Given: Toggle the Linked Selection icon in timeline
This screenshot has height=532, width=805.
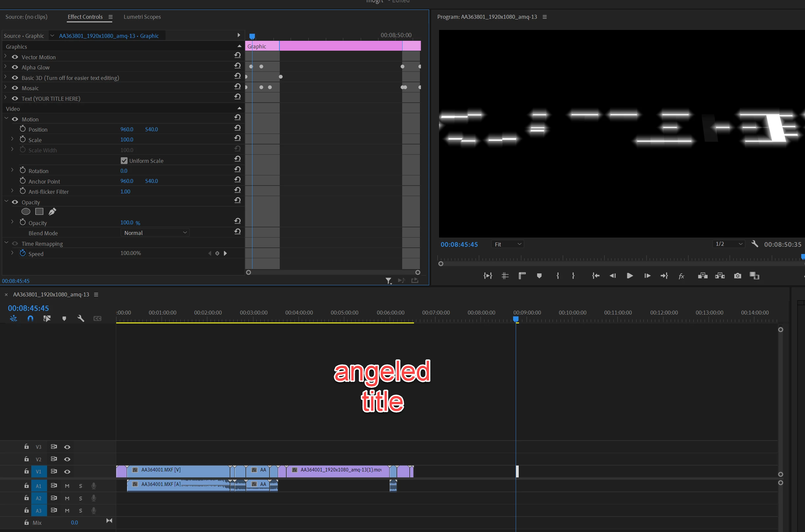Looking at the screenshot, I should [47, 318].
